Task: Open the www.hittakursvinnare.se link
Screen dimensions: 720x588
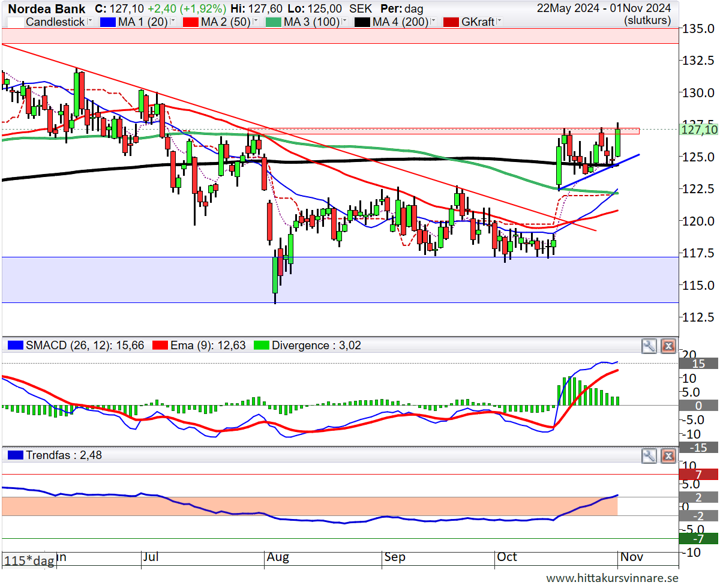Action: coord(612,578)
